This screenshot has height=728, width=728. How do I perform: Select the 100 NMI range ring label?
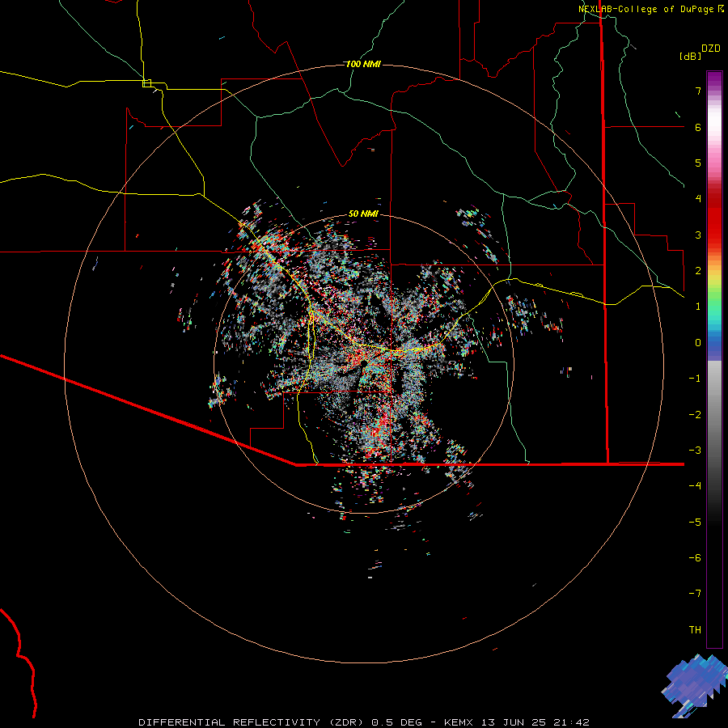pos(363,64)
